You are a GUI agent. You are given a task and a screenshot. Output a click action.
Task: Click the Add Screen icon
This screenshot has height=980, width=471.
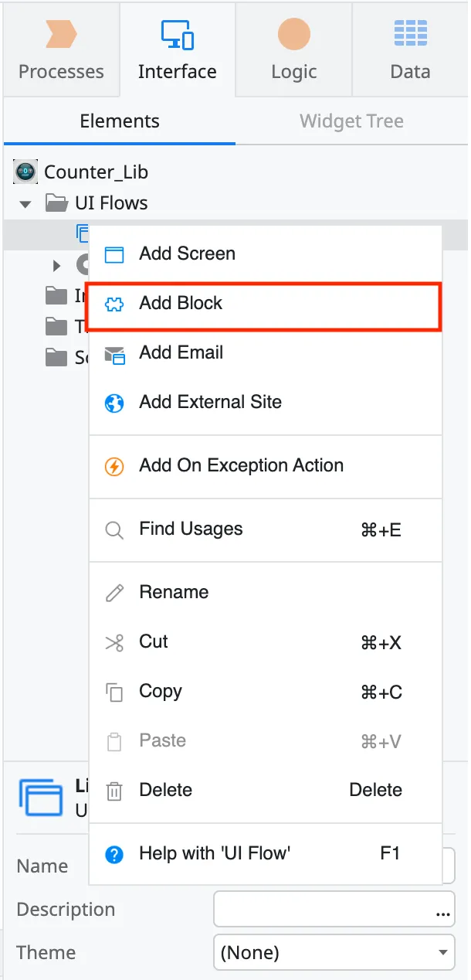pos(116,254)
